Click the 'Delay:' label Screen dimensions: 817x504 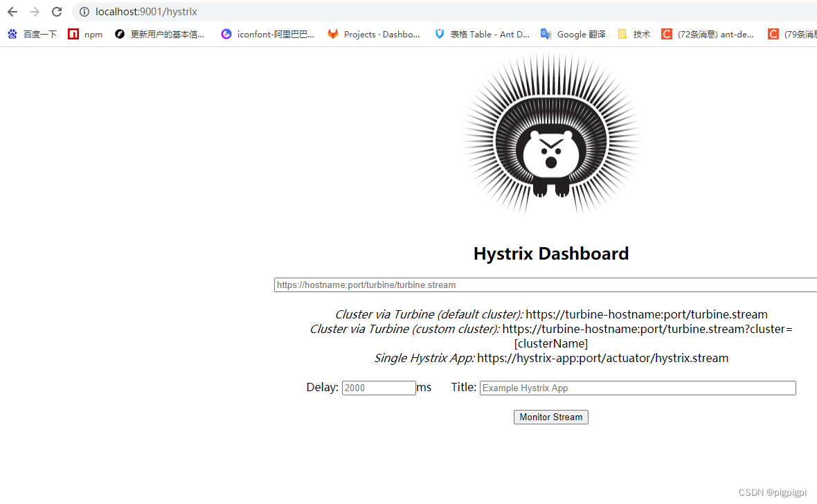pyautogui.click(x=322, y=387)
